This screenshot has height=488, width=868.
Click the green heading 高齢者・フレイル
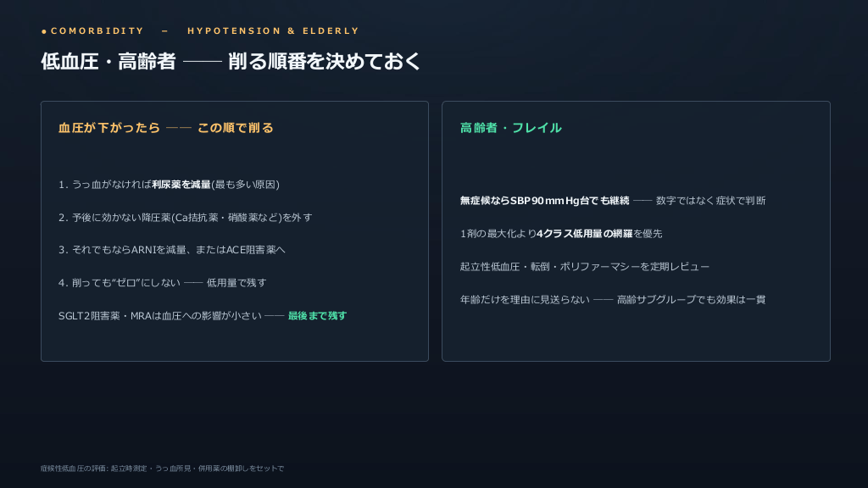click(x=510, y=128)
